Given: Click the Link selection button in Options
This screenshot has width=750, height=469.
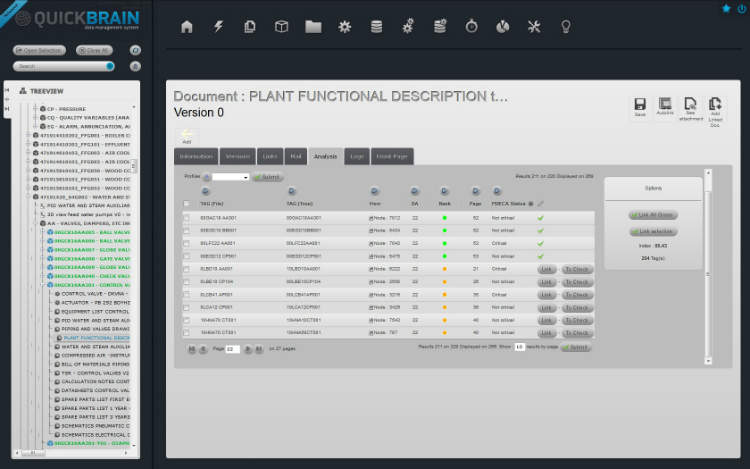Looking at the screenshot, I should (653, 231).
